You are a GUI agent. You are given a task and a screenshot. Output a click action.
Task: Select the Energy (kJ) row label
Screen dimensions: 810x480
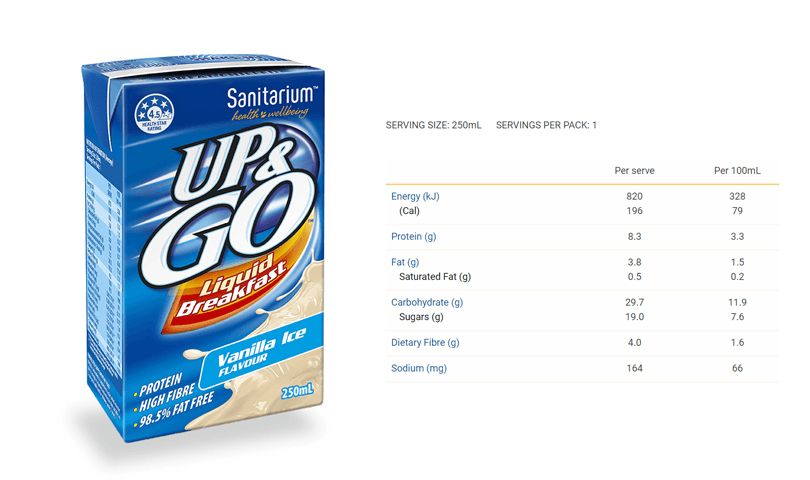click(415, 196)
